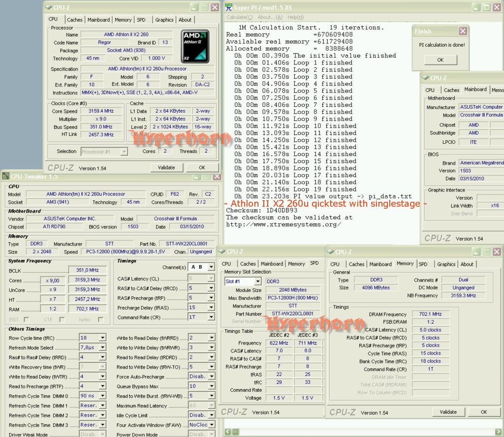
Task: Click OK in CPU-Z Memory window
Action: click(x=484, y=412)
